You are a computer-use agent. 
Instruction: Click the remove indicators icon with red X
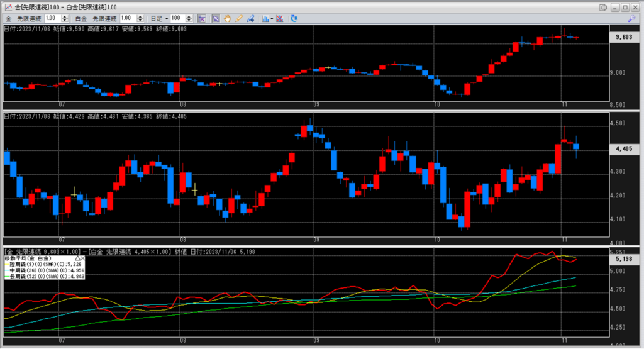[x=279, y=19]
